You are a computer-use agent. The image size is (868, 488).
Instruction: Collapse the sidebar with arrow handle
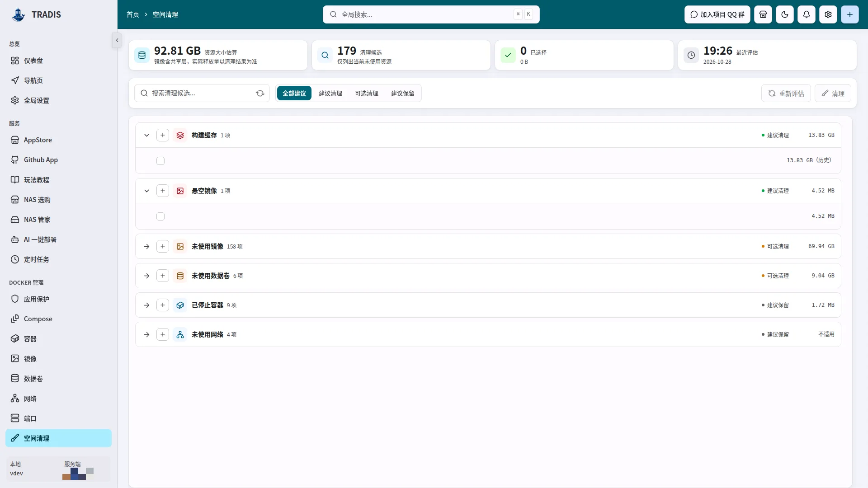pyautogui.click(x=117, y=40)
